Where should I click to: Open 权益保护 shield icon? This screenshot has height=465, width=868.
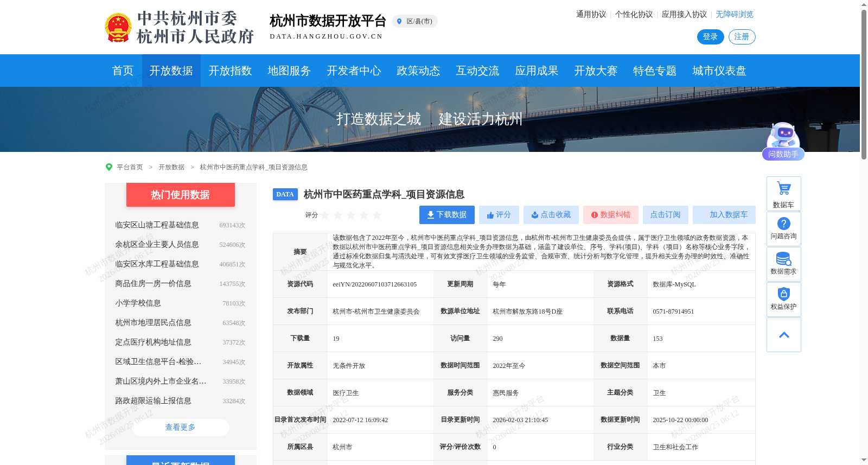783,300
